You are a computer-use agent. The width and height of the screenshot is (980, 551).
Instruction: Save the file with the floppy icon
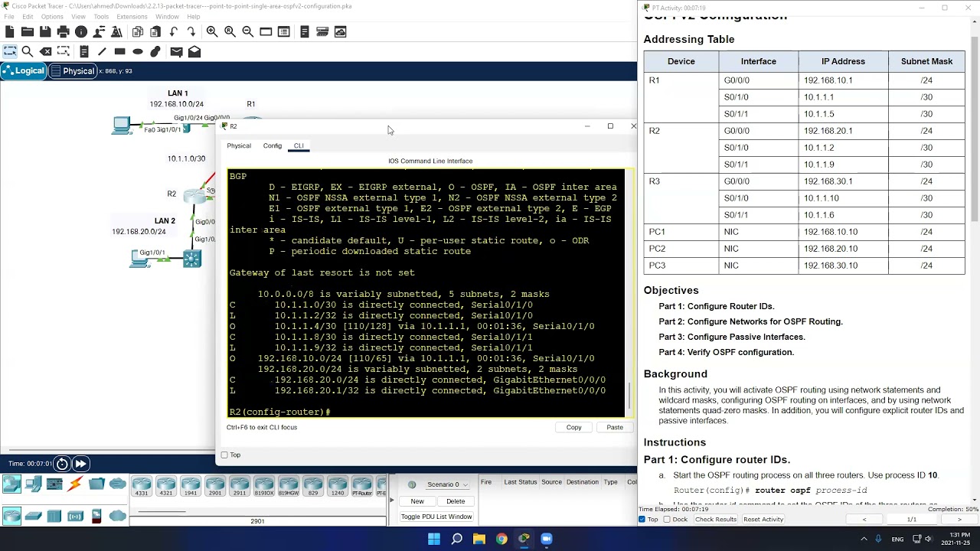click(45, 31)
